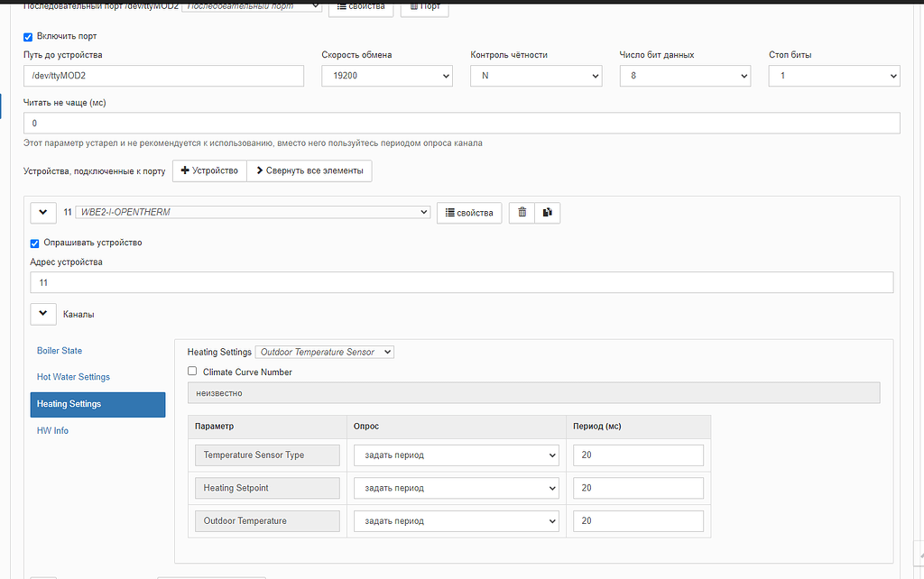
Task: Collapse device 11 chevron
Action: point(44,213)
